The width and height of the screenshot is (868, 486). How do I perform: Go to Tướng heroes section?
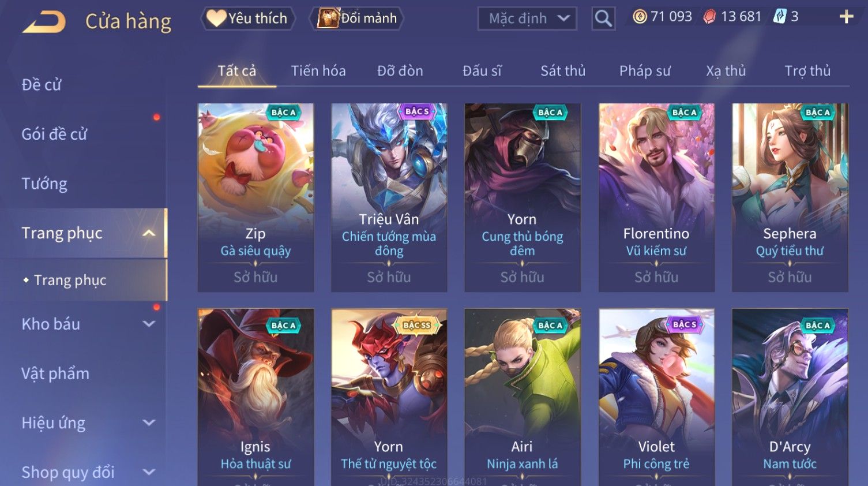pyautogui.click(x=44, y=184)
